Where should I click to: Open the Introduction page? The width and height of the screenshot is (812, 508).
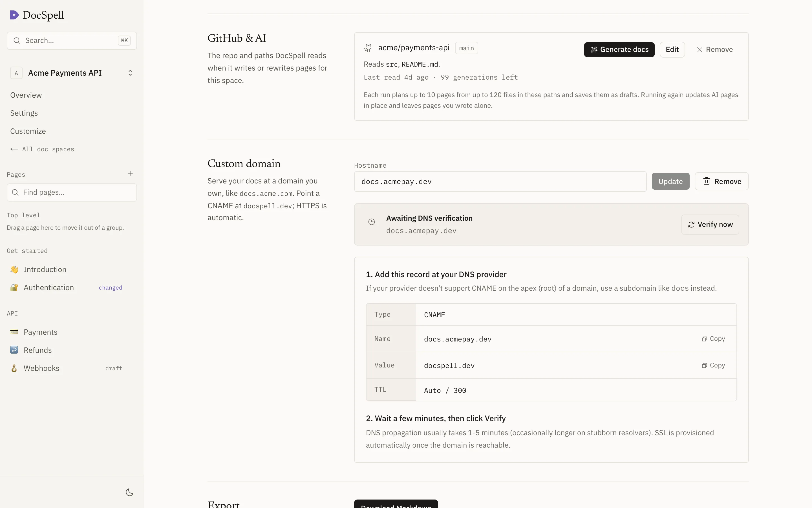click(45, 270)
